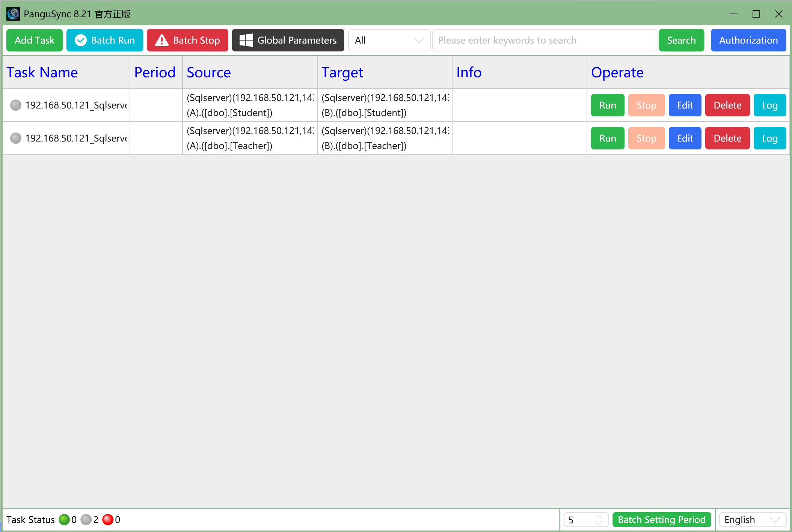Click the Task Status label
Screen dimensions: 792x532
pos(31,520)
